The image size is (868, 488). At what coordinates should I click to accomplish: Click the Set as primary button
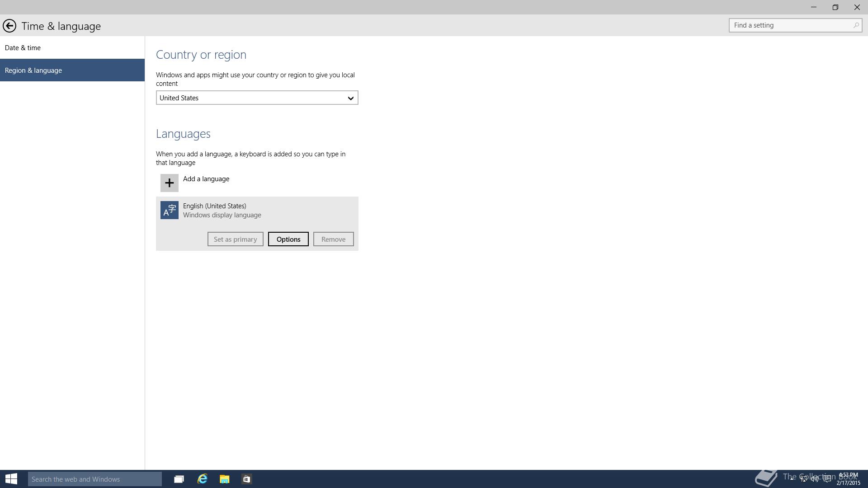coord(235,239)
